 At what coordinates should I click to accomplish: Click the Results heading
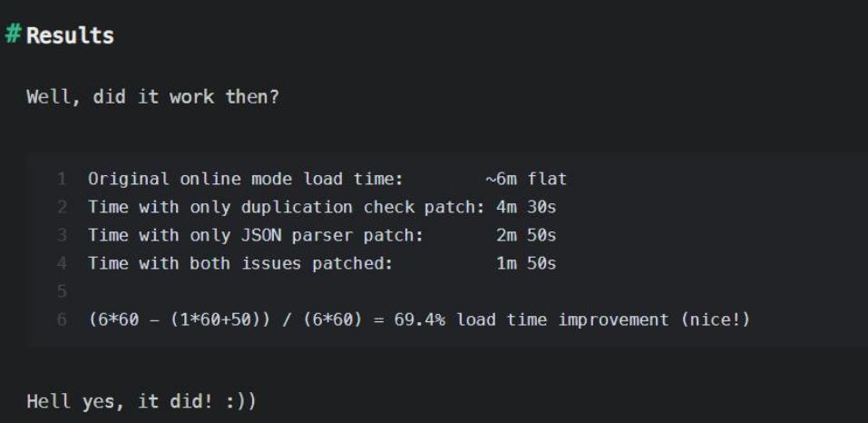[x=71, y=35]
